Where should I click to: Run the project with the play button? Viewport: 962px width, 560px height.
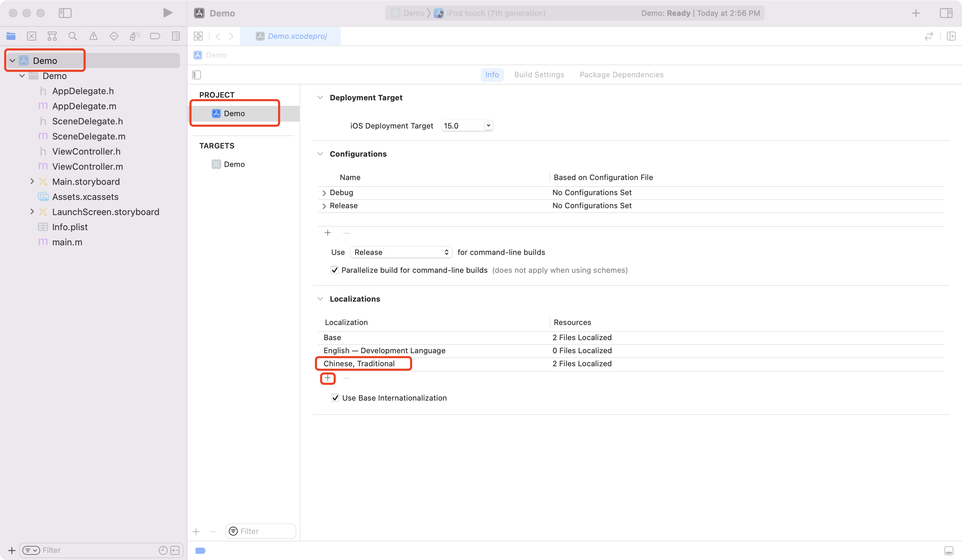(167, 13)
